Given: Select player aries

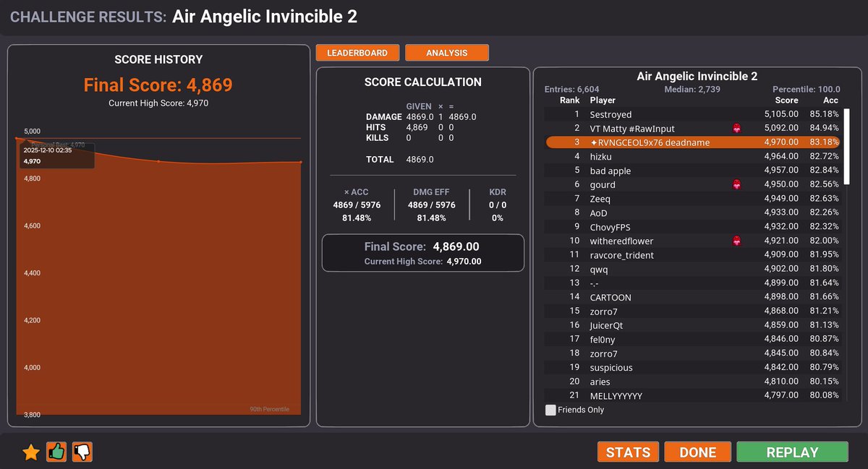Looking at the screenshot, I should pyautogui.click(x=694, y=382).
